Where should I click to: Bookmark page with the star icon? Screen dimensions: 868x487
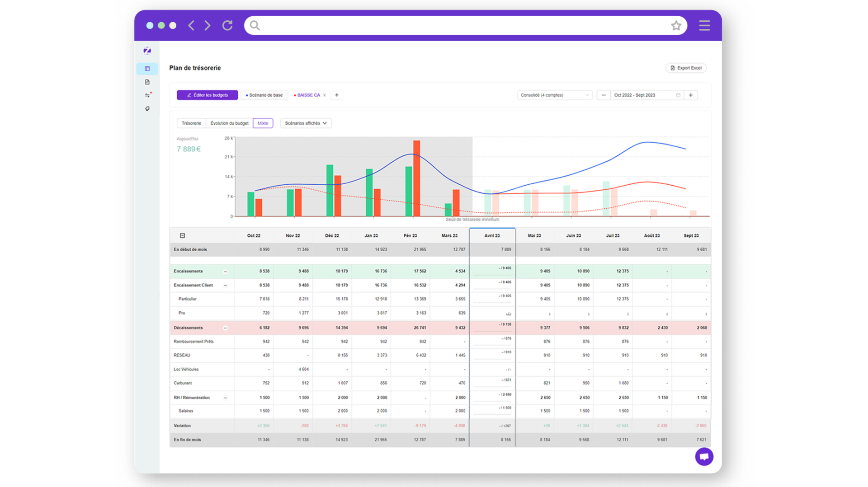click(676, 26)
